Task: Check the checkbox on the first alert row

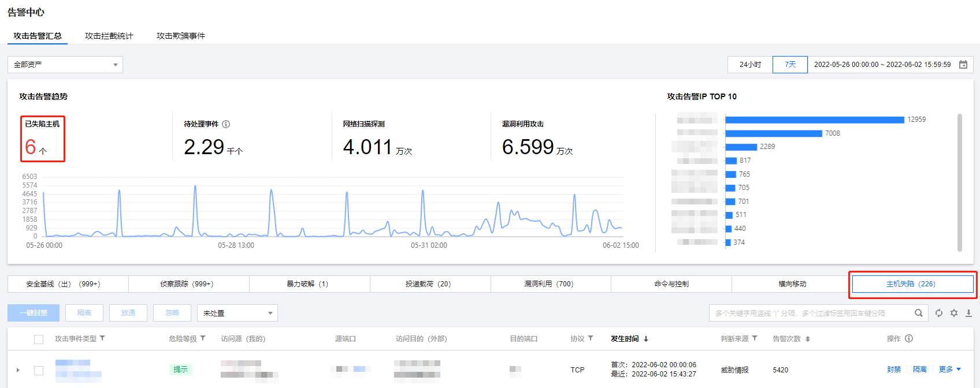Action: click(39, 370)
